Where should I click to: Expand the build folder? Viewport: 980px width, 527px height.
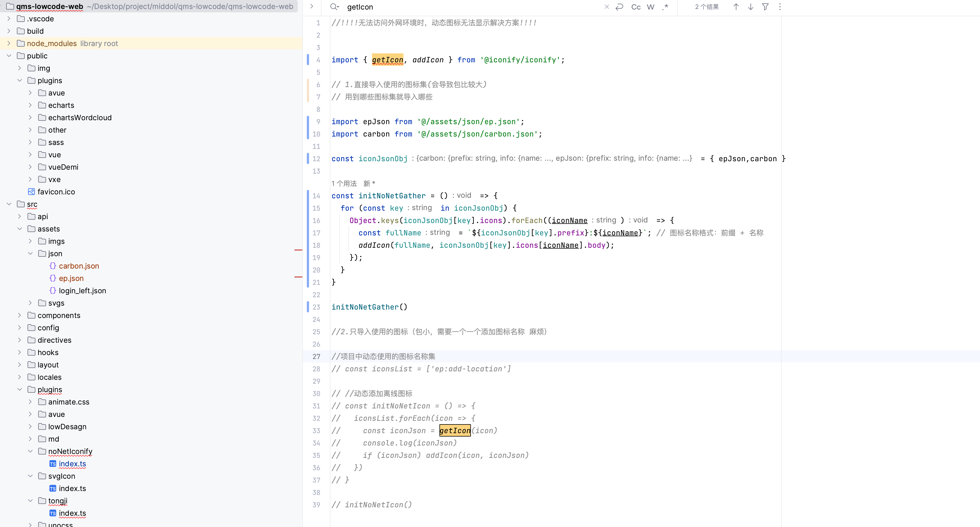[9, 31]
